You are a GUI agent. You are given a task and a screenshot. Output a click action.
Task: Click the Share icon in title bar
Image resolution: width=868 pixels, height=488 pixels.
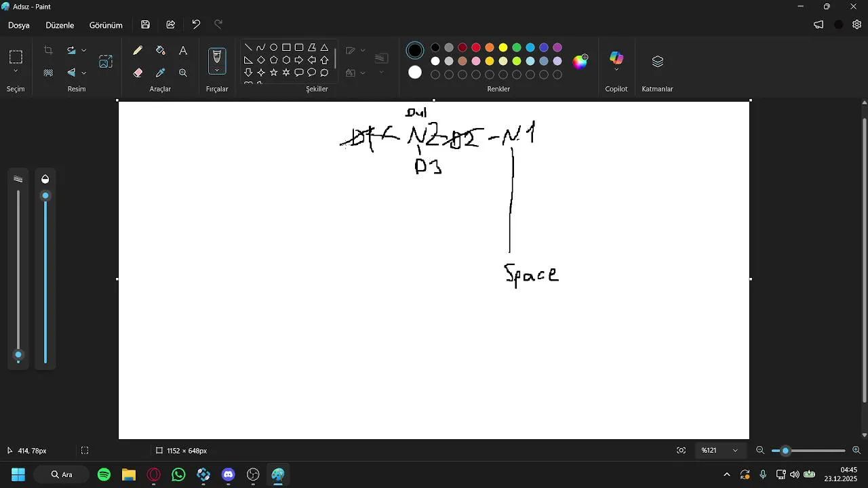tap(171, 24)
